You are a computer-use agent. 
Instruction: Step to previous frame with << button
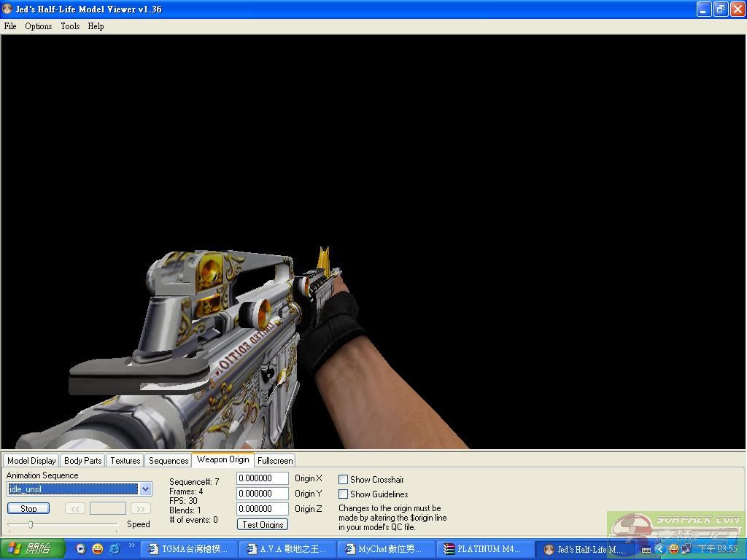[75, 508]
